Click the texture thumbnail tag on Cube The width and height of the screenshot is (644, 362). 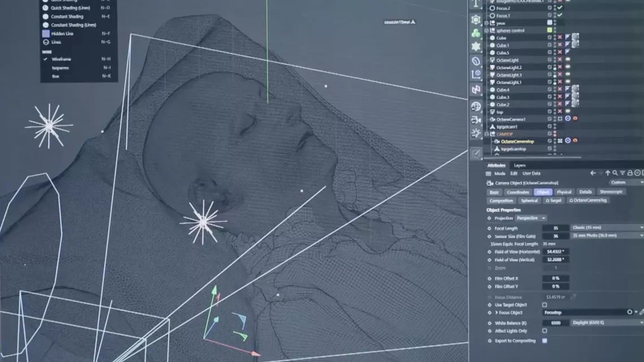(575, 37)
